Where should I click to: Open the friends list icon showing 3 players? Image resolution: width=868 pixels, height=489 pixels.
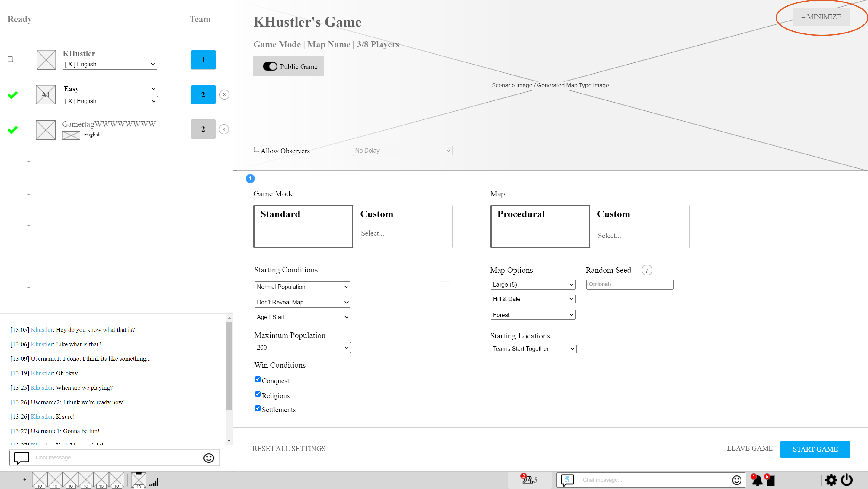pyautogui.click(x=529, y=480)
